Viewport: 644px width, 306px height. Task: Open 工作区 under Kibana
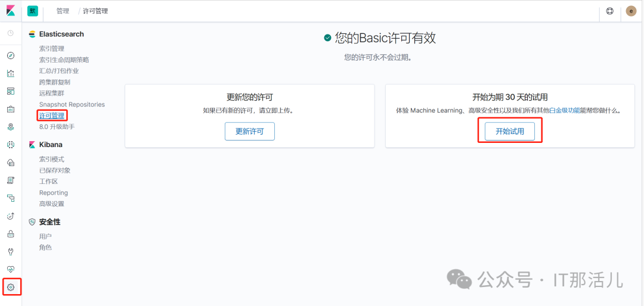[x=48, y=182]
